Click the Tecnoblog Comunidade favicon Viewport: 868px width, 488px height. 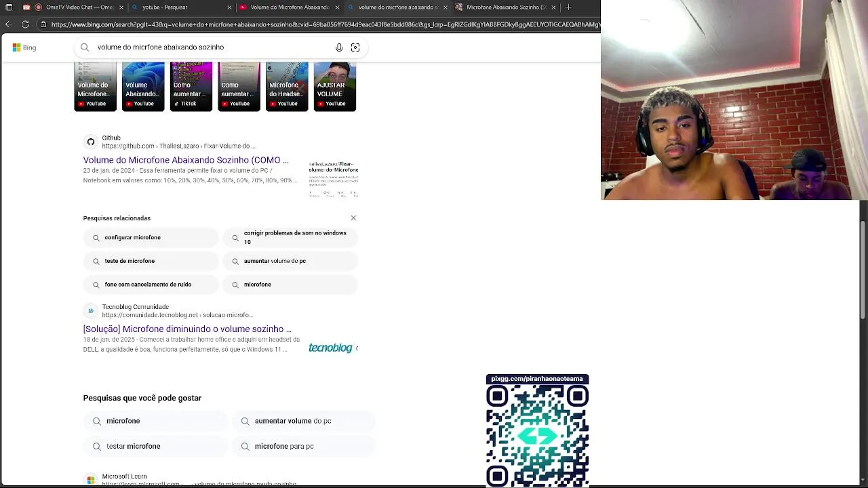point(91,311)
